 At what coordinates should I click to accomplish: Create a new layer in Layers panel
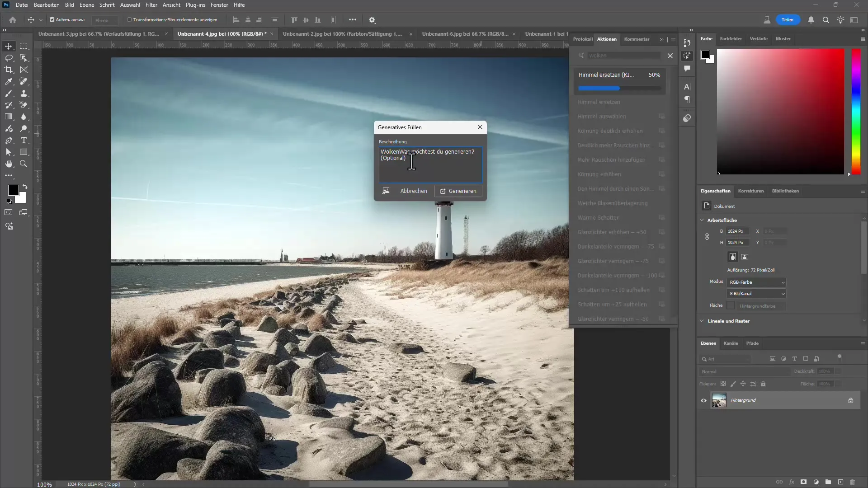(x=840, y=482)
